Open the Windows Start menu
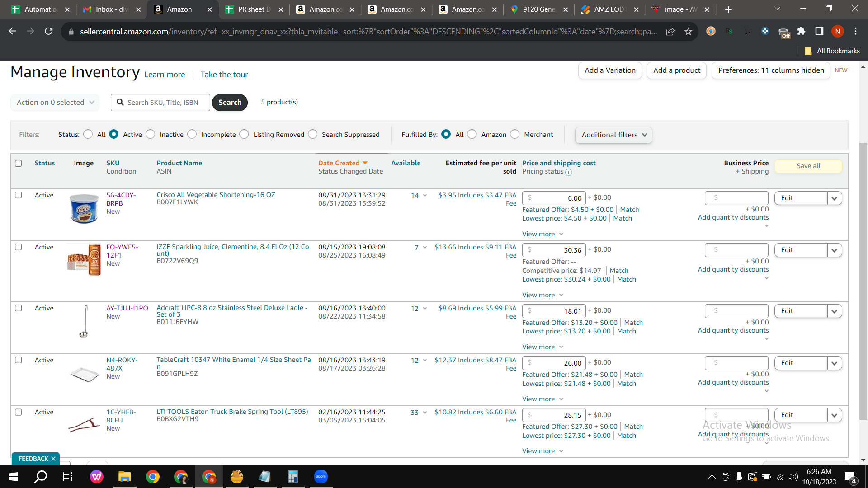Screen dimensions: 868x488 tap(14, 477)
